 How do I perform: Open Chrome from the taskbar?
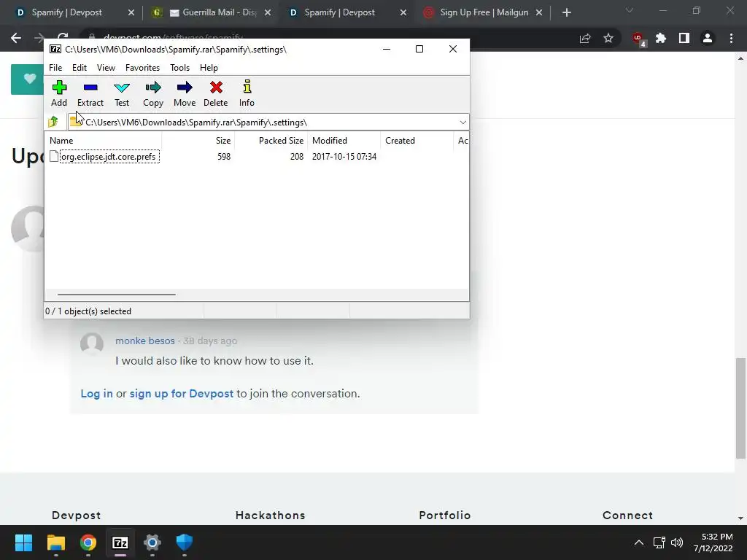click(88, 542)
